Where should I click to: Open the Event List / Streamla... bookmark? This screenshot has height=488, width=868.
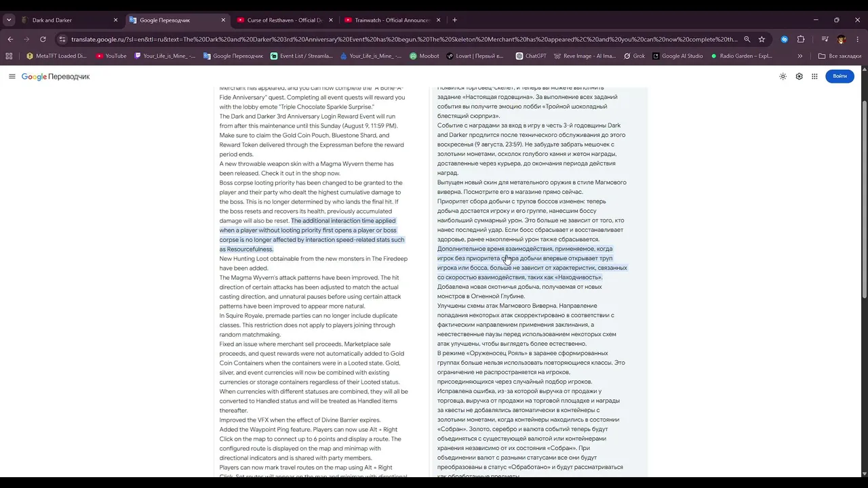coord(302,56)
